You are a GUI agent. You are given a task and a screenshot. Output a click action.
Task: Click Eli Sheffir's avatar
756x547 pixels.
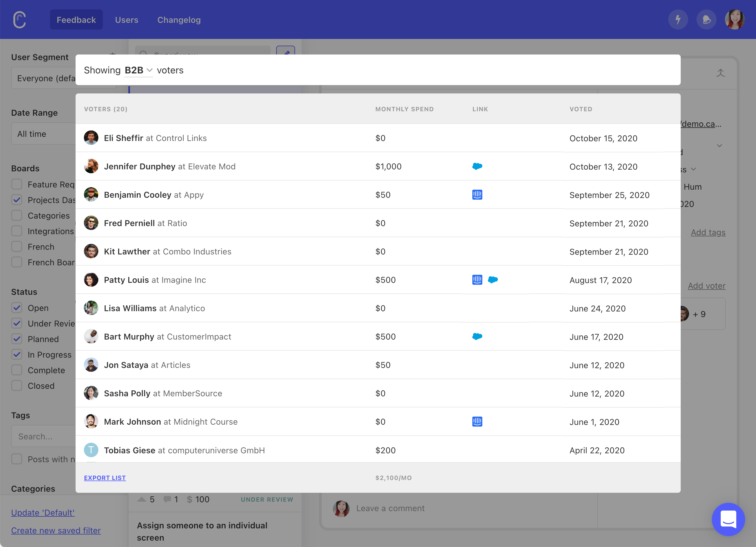coord(91,138)
